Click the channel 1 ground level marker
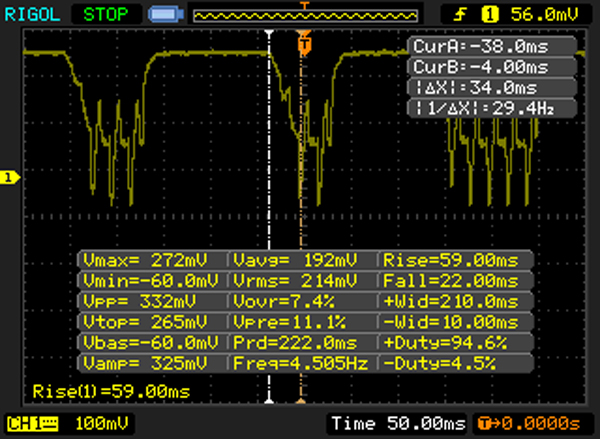The height and width of the screenshot is (439, 600). pos(10,178)
